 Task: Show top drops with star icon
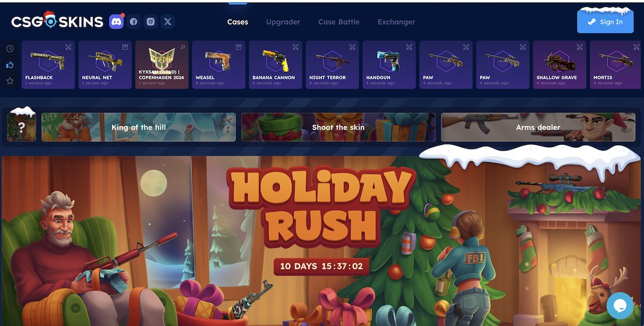[x=10, y=81]
